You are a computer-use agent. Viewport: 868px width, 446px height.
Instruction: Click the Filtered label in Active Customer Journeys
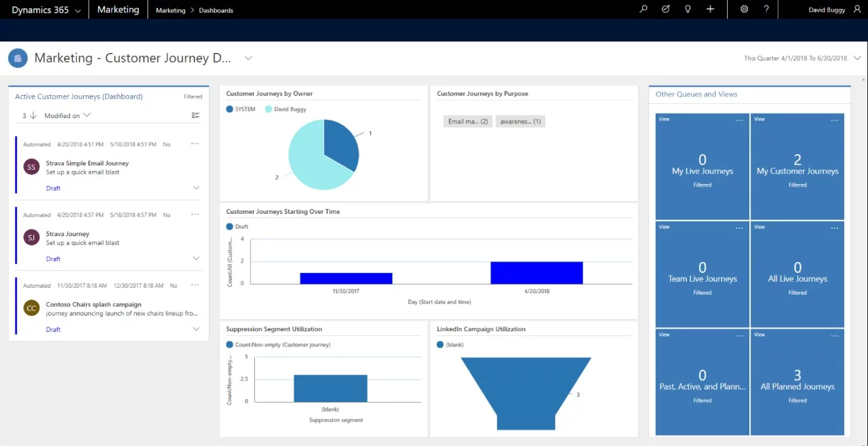click(x=193, y=96)
